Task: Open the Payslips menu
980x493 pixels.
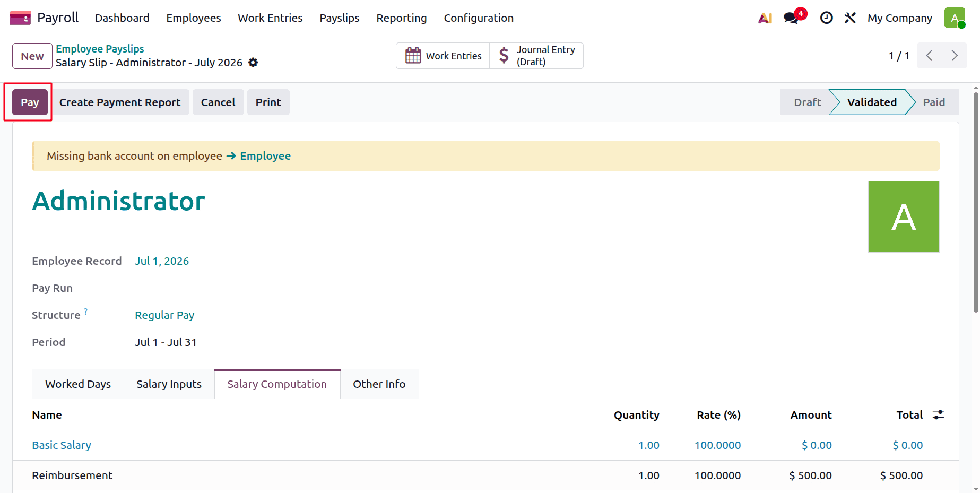Action: tap(340, 18)
